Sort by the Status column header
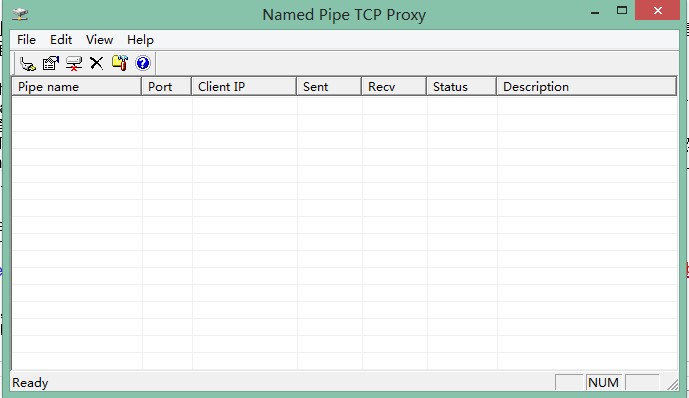Image resolution: width=689 pixels, height=398 pixels. [x=461, y=87]
